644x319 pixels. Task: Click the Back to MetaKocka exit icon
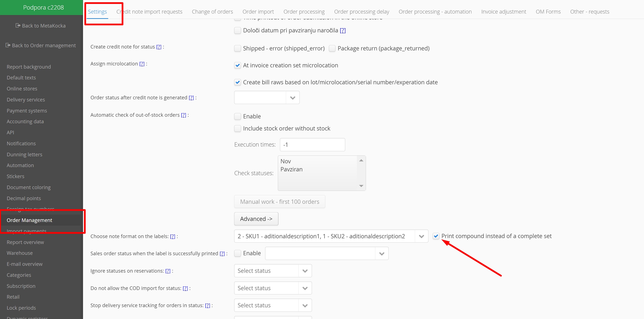[18, 25]
